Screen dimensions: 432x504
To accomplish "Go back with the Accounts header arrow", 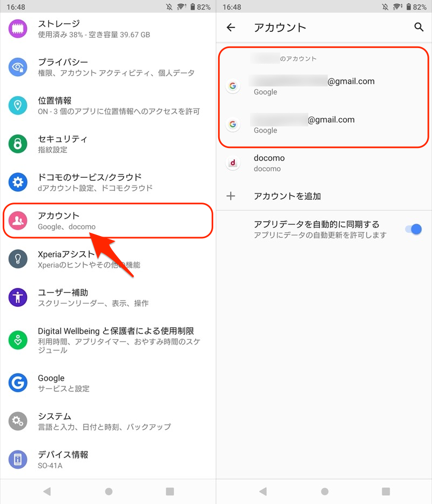I will point(231,28).
